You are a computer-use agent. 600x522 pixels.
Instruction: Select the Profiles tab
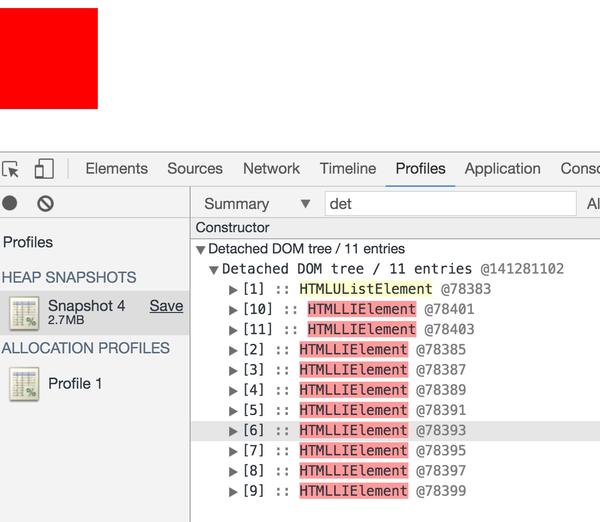420,169
